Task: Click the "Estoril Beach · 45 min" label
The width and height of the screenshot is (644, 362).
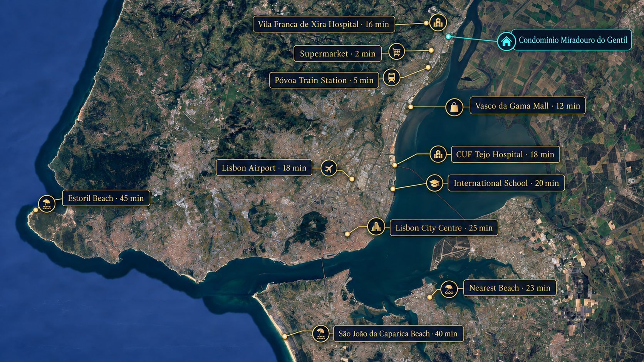Action: click(106, 198)
